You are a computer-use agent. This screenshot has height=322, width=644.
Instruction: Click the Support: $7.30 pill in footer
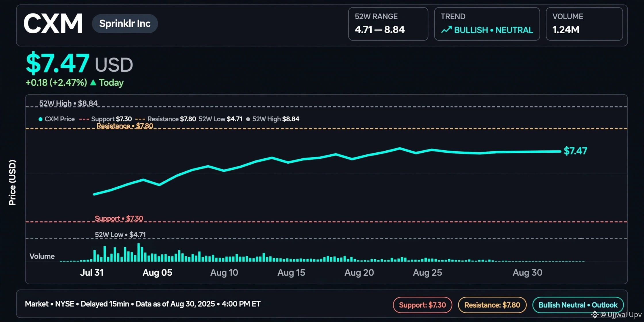422,305
